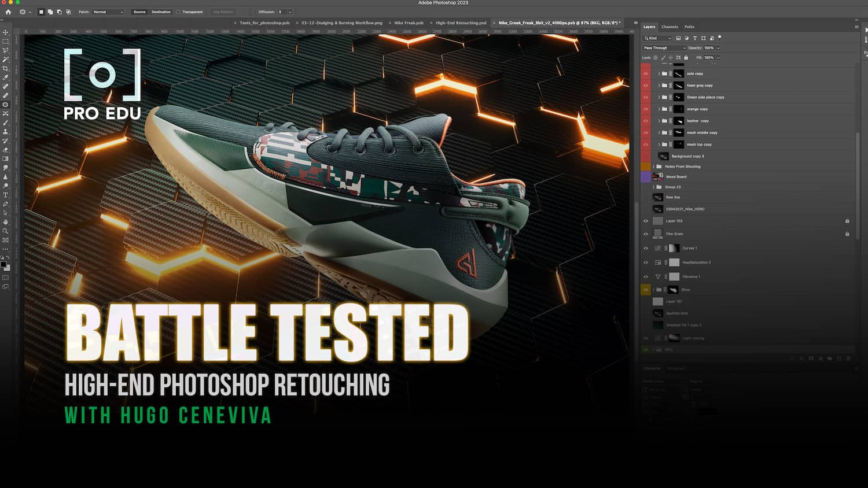Click the Home icon in options bar
Viewport: 868px width, 488px height.
tap(8, 12)
